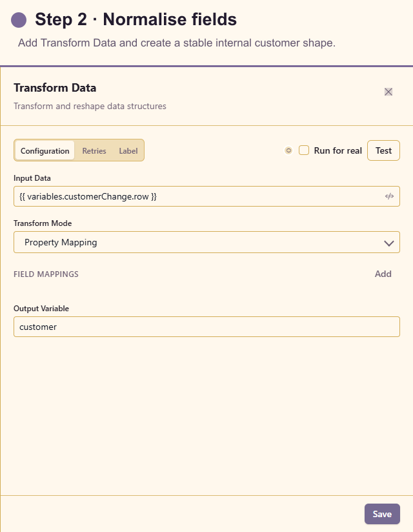
Task: Click the Test button
Action: [383, 150]
